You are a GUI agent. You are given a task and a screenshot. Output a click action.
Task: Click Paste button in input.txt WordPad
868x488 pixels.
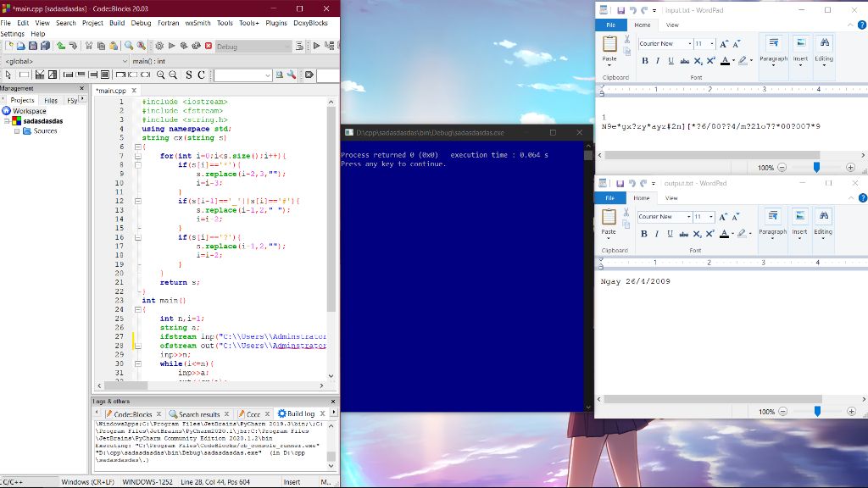(609, 49)
